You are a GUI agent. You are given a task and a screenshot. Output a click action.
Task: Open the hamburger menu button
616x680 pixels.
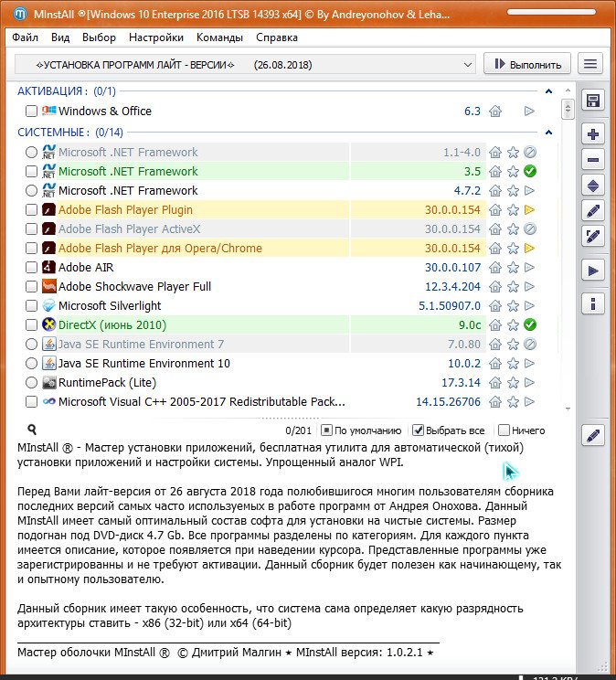pos(590,64)
